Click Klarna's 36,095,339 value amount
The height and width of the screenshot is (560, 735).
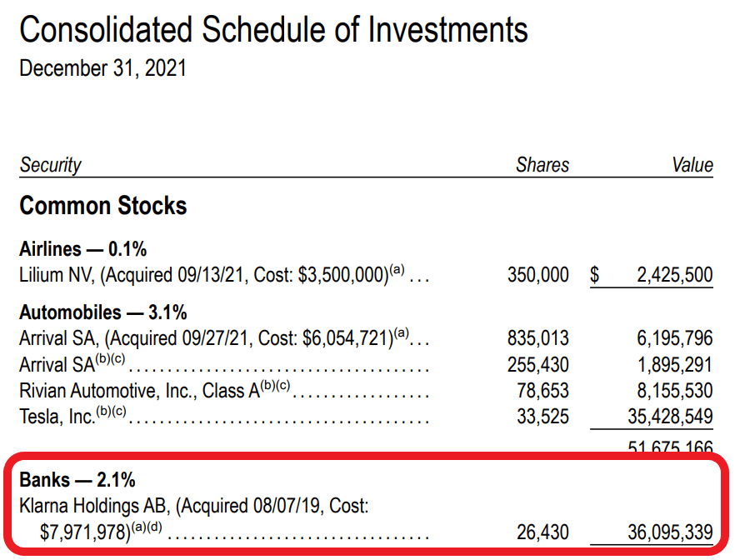[670, 532]
